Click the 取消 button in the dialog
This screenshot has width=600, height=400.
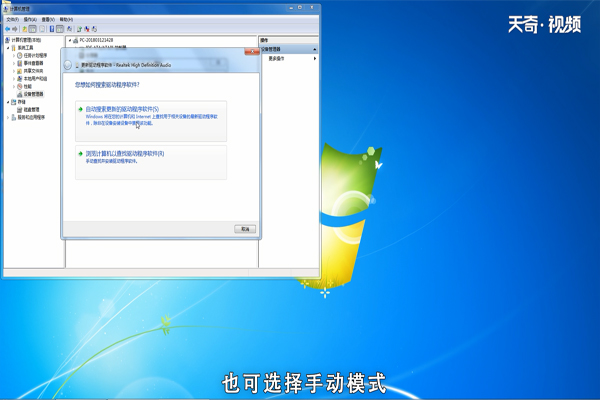tap(245, 229)
